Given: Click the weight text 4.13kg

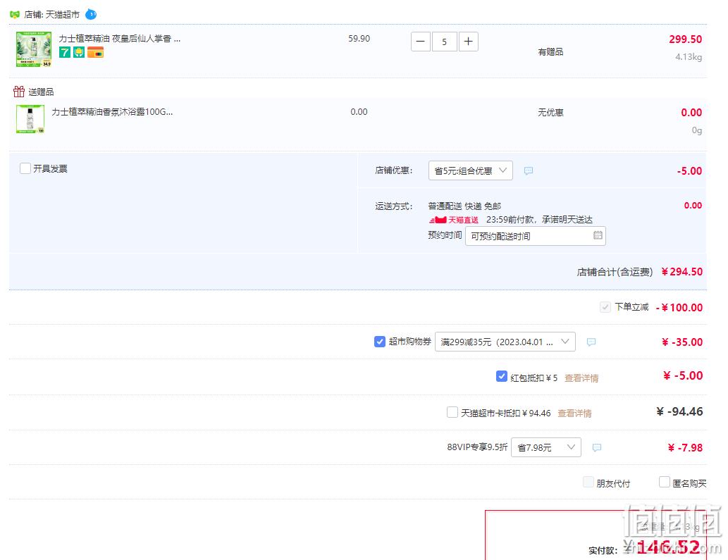Looking at the screenshot, I should point(689,57).
